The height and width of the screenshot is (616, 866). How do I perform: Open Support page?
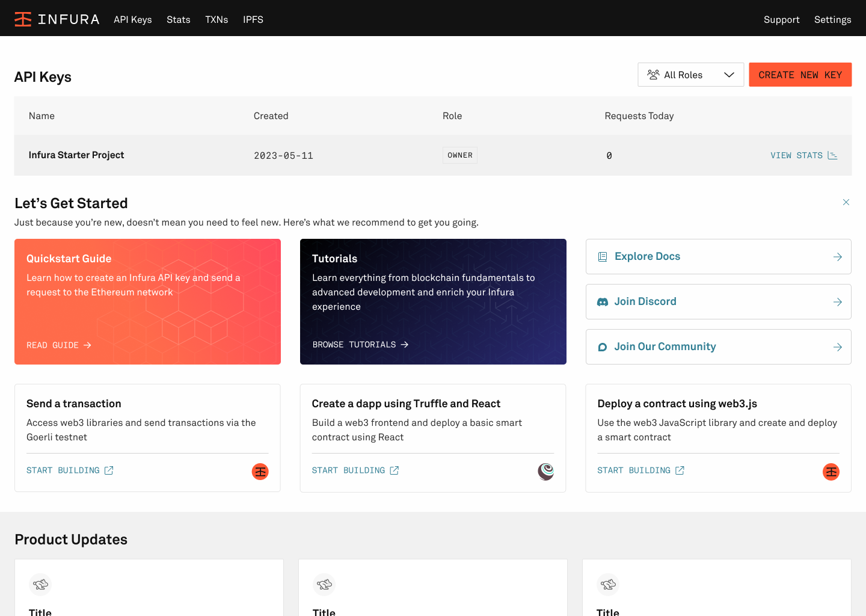coord(782,19)
